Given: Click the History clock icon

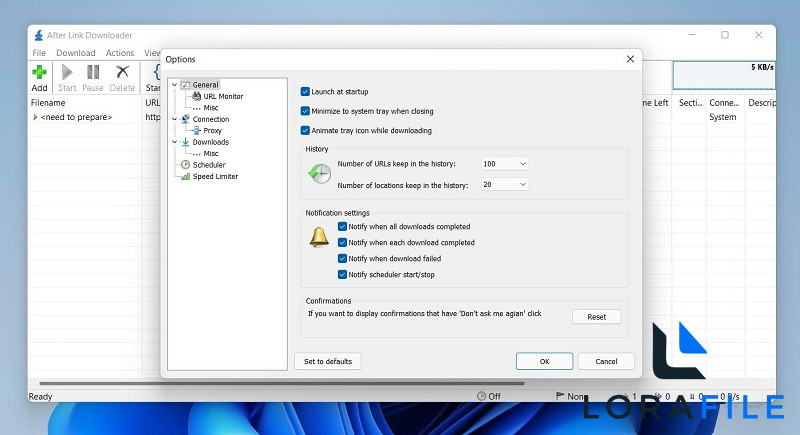Looking at the screenshot, I should pyautogui.click(x=319, y=174).
